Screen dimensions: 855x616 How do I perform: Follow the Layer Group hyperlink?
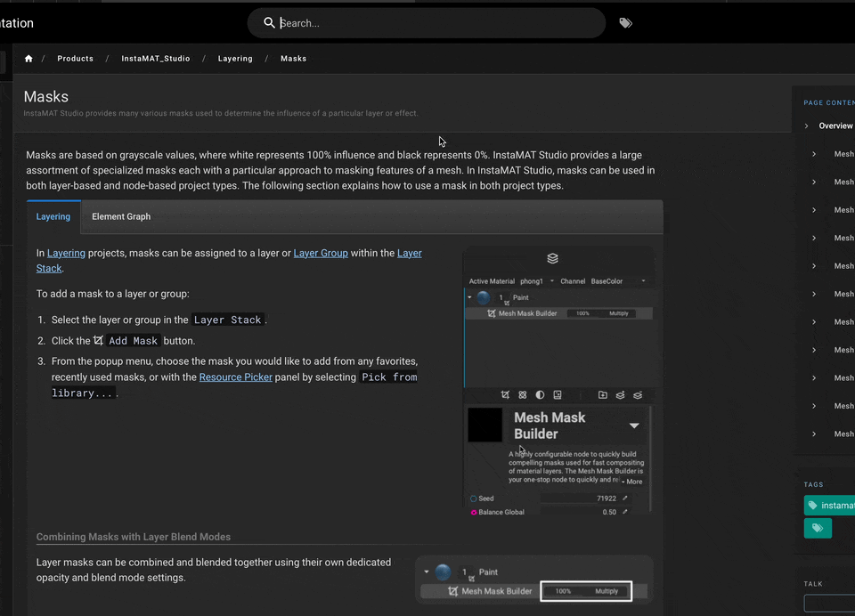click(x=321, y=253)
